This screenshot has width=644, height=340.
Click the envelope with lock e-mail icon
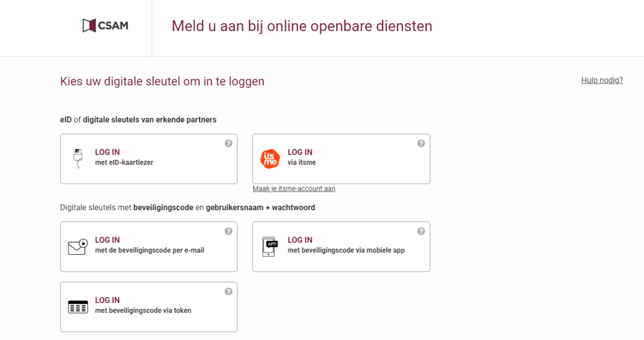(x=78, y=247)
